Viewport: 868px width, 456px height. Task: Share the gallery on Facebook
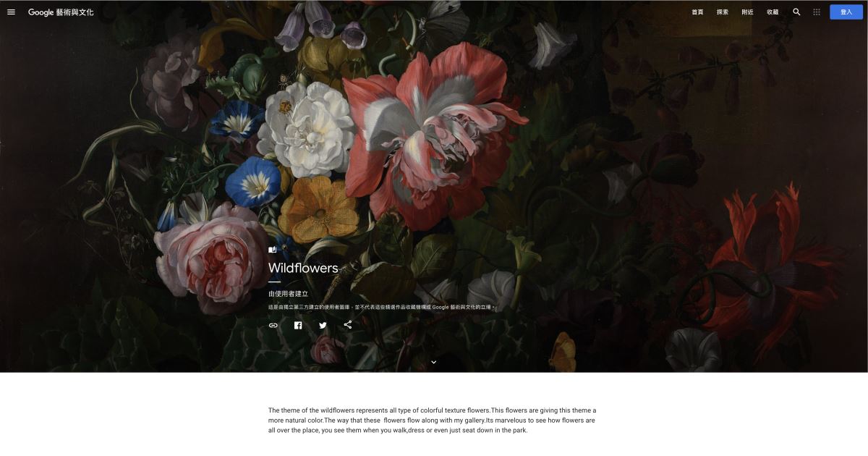pos(298,325)
